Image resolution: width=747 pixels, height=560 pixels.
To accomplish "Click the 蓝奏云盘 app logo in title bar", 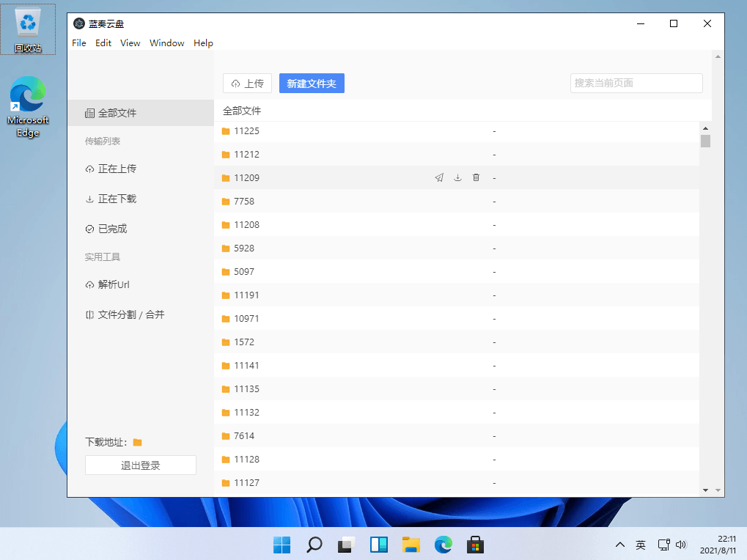I will (x=79, y=23).
